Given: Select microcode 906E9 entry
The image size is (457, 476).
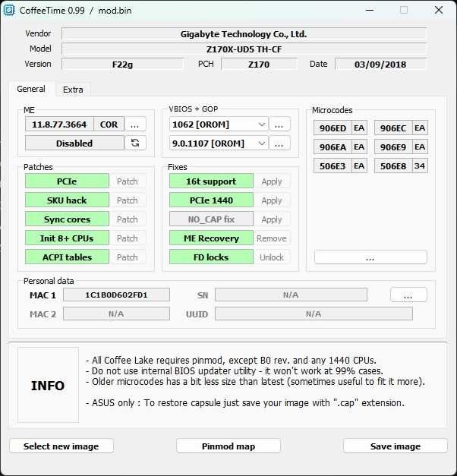Looking at the screenshot, I should (393, 147).
